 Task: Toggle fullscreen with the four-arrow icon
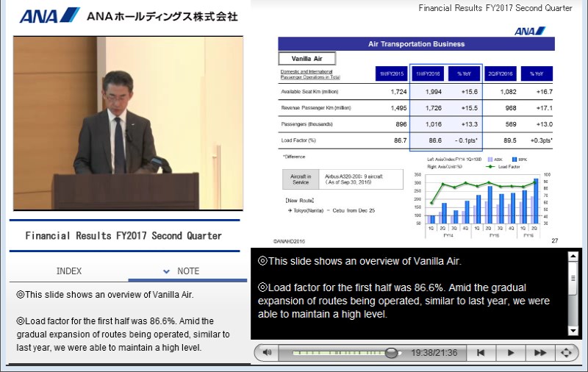coord(566,352)
